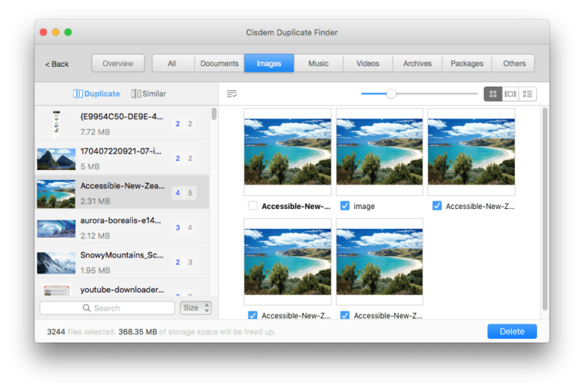The height and width of the screenshot is (392, 584).
Task: Type in the Search field
Action: tap(114, 308)
